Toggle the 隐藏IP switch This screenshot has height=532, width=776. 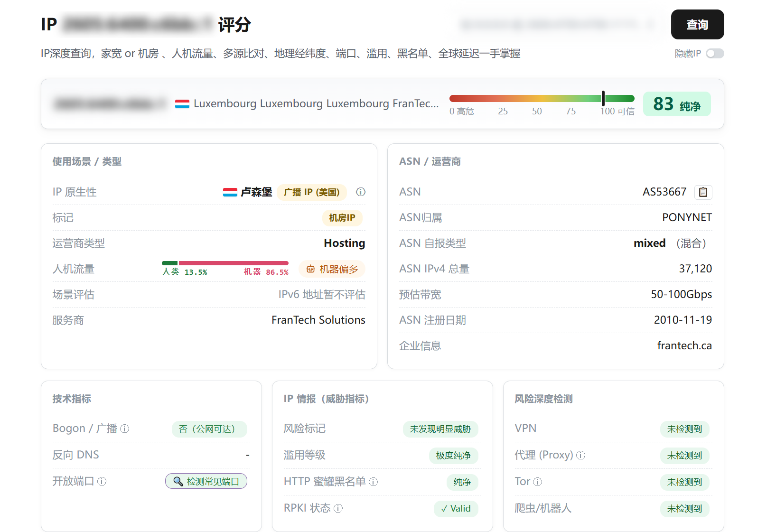[x=714, y=54]
